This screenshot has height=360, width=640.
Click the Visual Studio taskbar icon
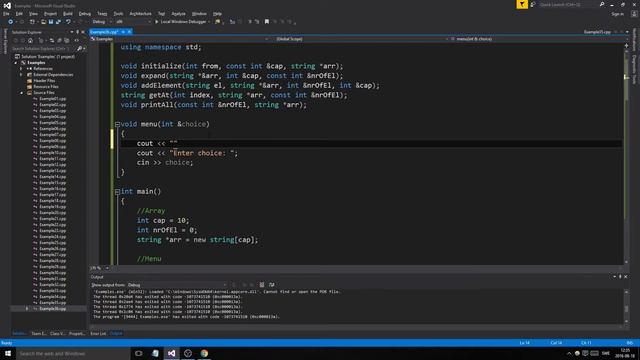(171, 353)
